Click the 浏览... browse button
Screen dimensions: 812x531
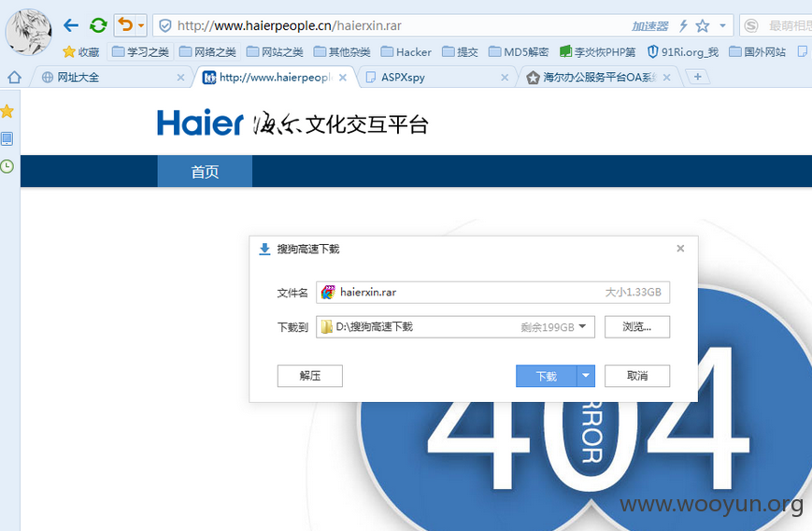(x=637, y=327)
